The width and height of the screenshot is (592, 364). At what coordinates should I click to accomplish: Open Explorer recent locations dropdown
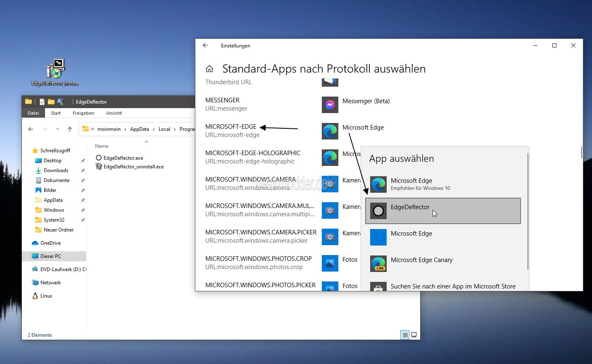tap(57, 129)
